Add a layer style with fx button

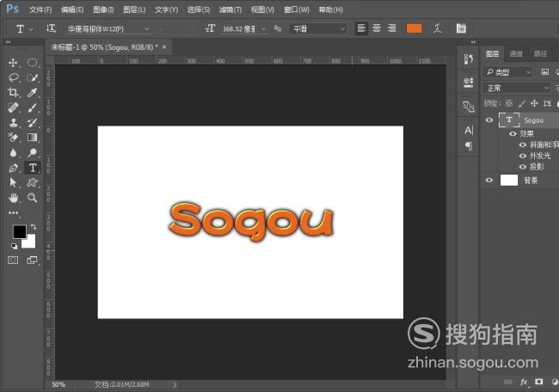point(524,382)
